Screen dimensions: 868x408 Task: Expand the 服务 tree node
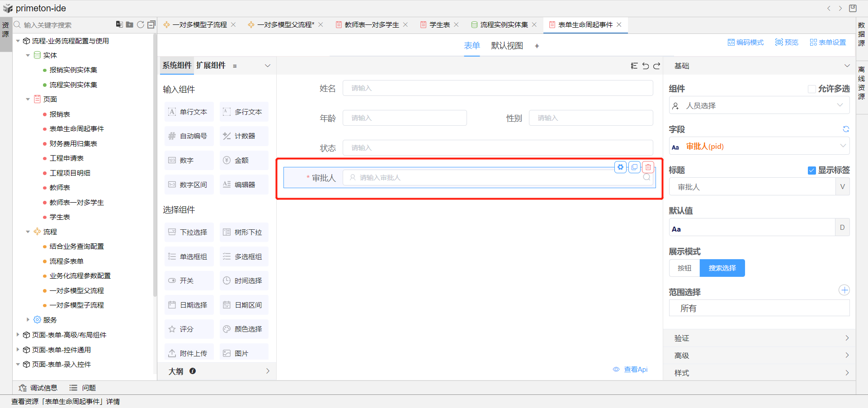pyautogui.click(x=28, y=320)
